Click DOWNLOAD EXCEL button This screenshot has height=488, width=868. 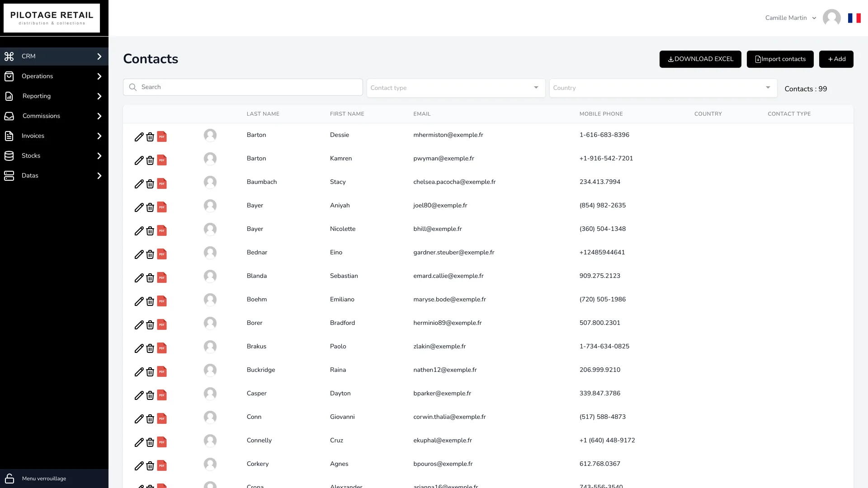point(700,59)
